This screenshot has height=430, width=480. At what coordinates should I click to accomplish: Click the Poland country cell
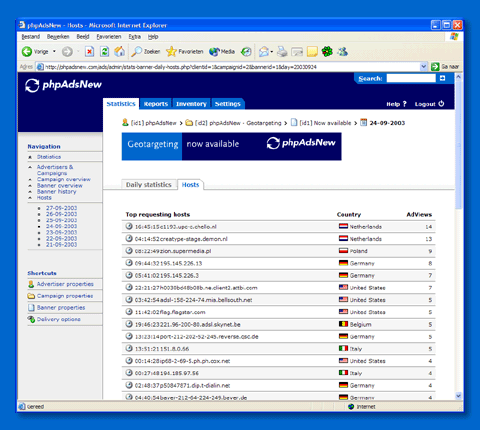tap(353, 251)
